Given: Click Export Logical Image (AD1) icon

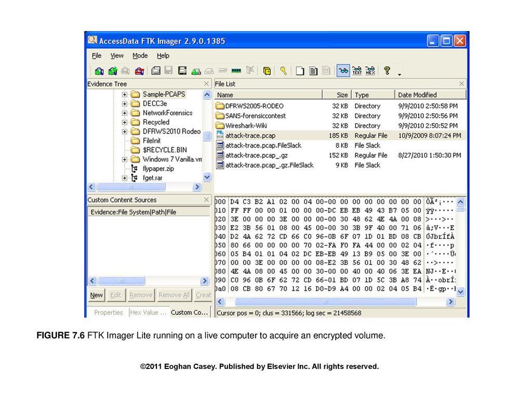Looking at the screenshot, I should tap(182, 71).
